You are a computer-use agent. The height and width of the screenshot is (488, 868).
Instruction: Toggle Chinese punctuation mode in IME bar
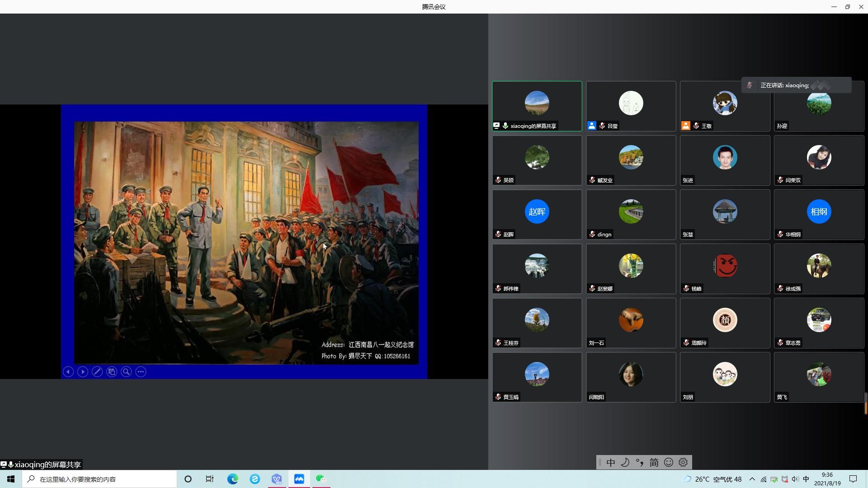click(x=640, y=462)
